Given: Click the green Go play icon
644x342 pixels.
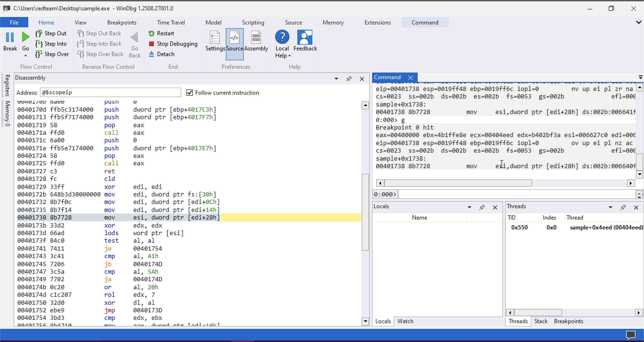Looking at the screenshot, I should (x=25, y=37).
